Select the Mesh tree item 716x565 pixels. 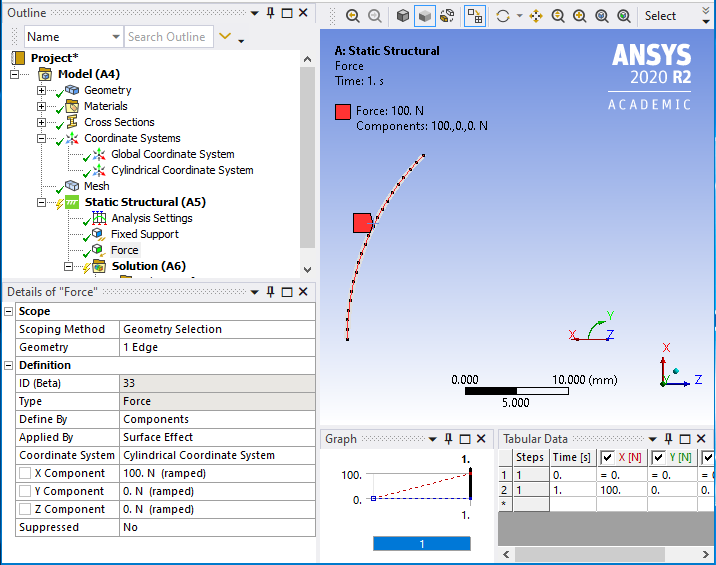(96, 186)
